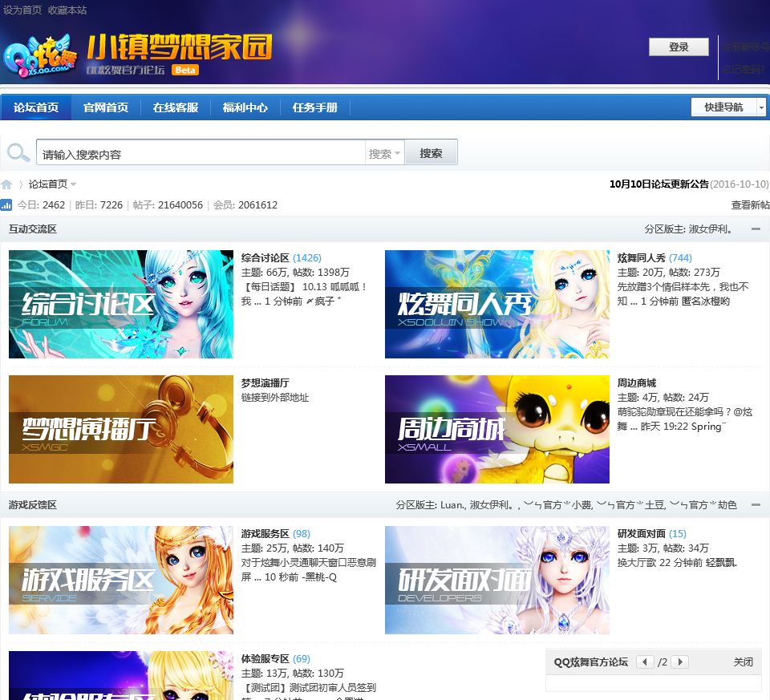
Task: Open latest post 换大厅歌
Action: pos(636,563)
